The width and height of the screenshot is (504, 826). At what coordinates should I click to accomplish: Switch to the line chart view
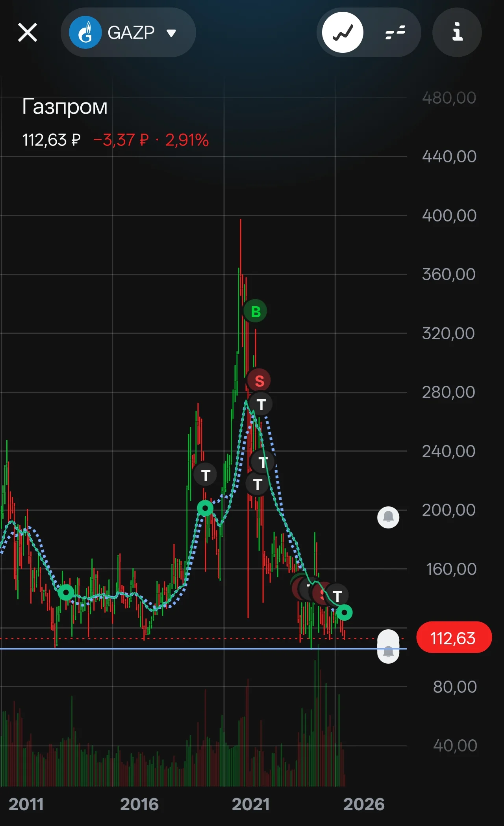343,32
